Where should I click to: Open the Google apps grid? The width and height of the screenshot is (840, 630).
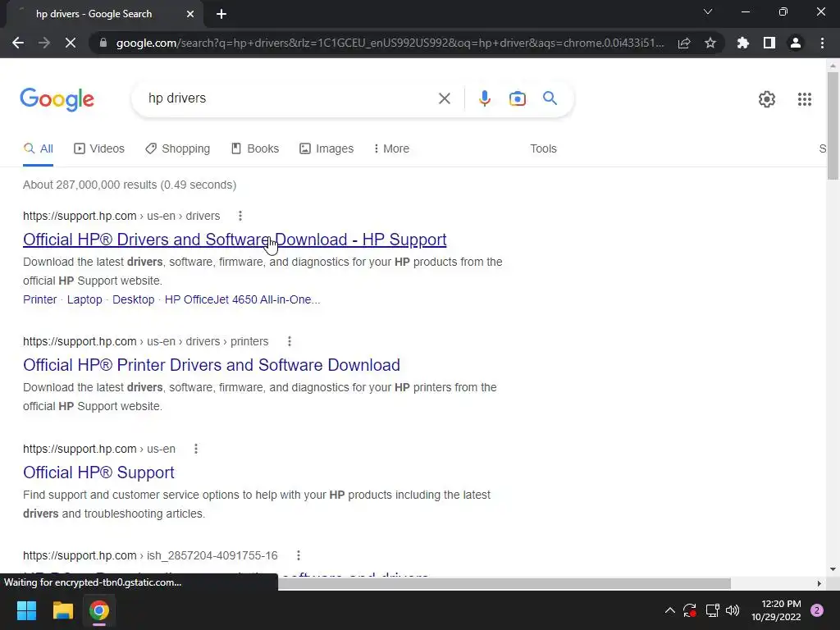804,99
